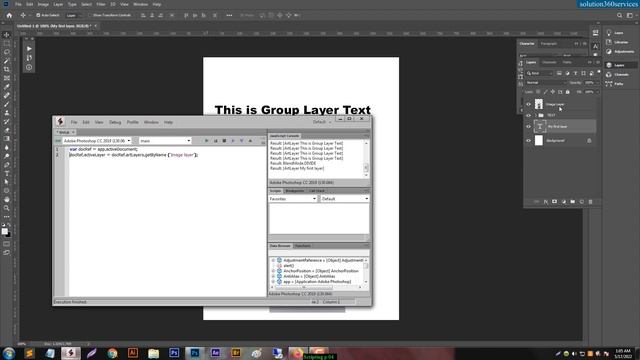Open Photoshop's Layer menu
The image size is (640, 360).
(58, 4)
